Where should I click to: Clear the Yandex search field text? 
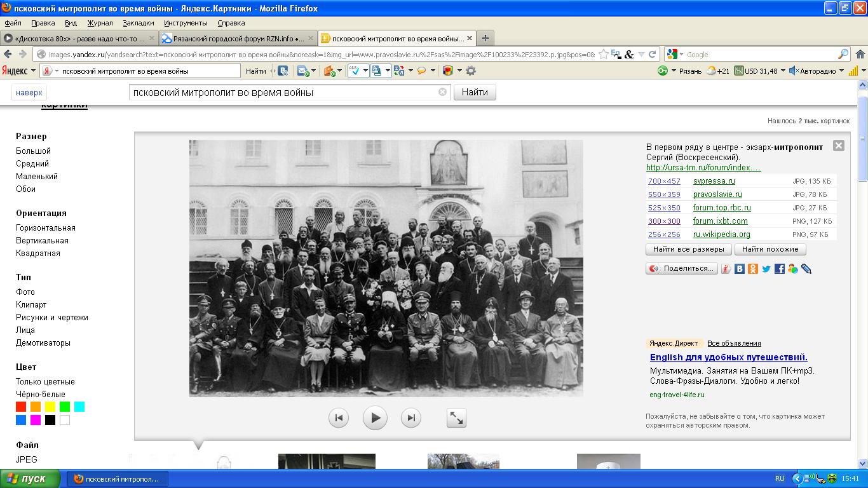coord(442,92)
